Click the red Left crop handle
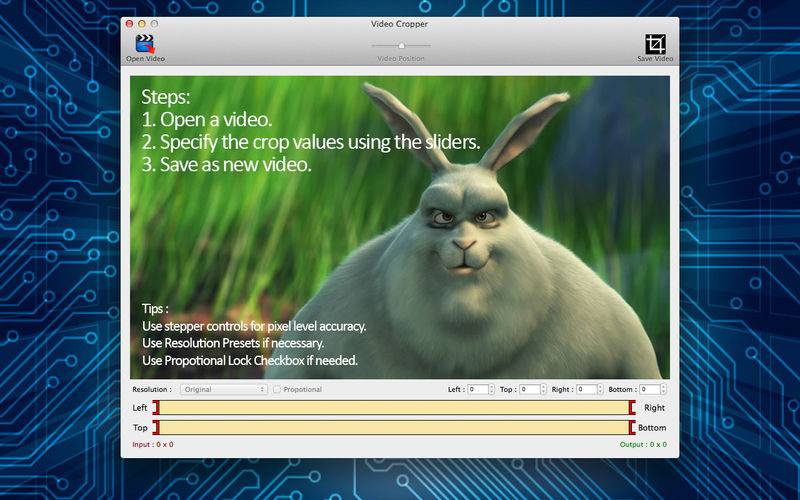 pos(156,408)
